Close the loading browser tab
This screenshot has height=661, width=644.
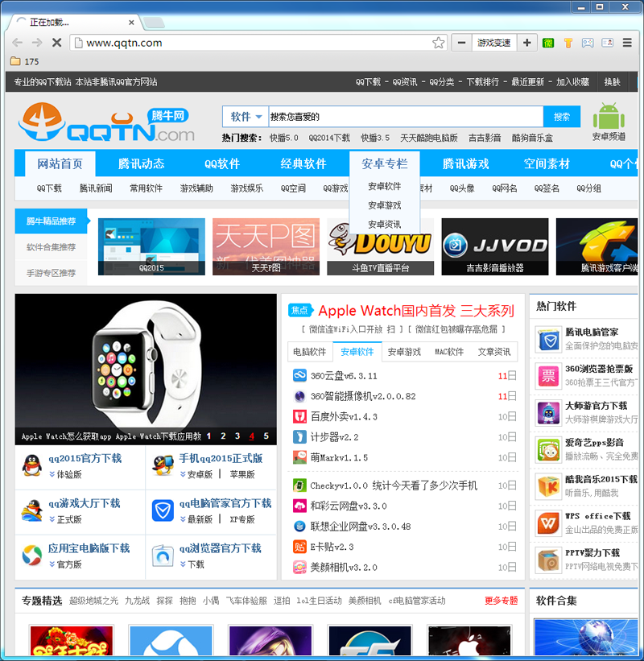pyautogui.click(x=131, y=23)
